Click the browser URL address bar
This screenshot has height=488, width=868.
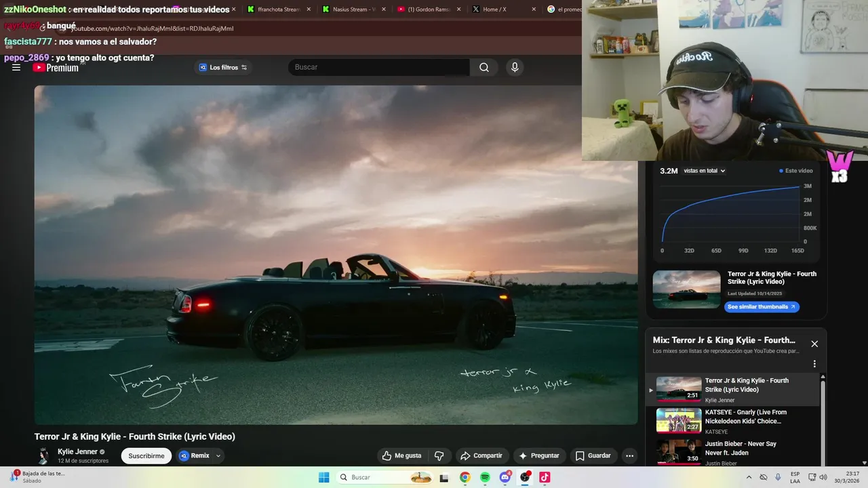click(319, 28)
